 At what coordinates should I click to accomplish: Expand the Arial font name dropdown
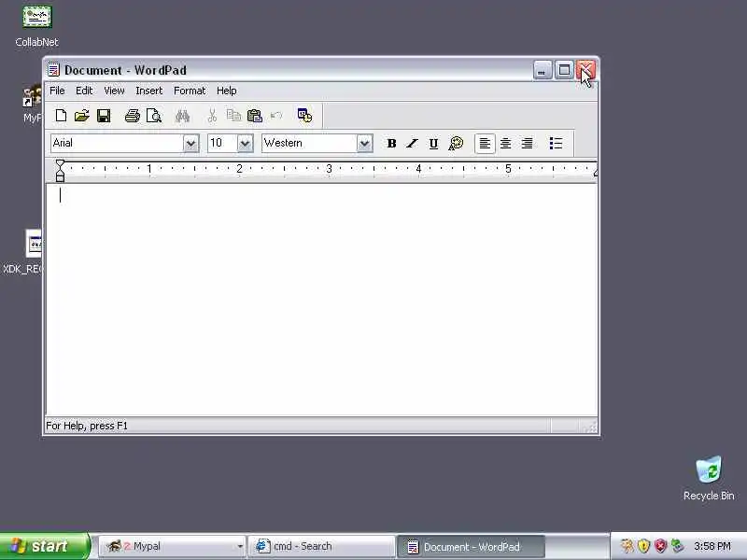[x=190, y=144]
